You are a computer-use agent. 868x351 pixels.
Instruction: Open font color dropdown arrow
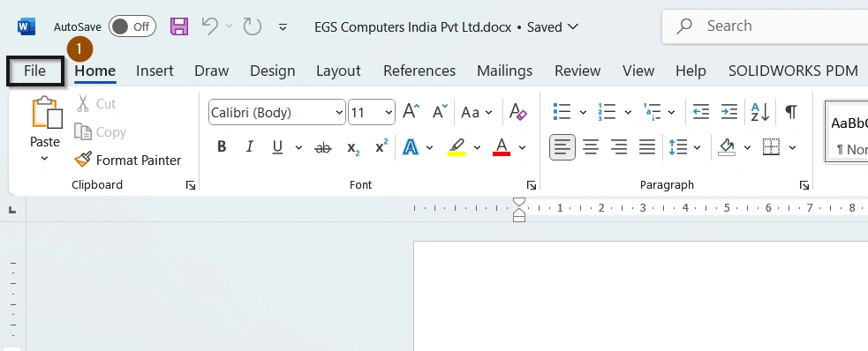tap(522, 147)
